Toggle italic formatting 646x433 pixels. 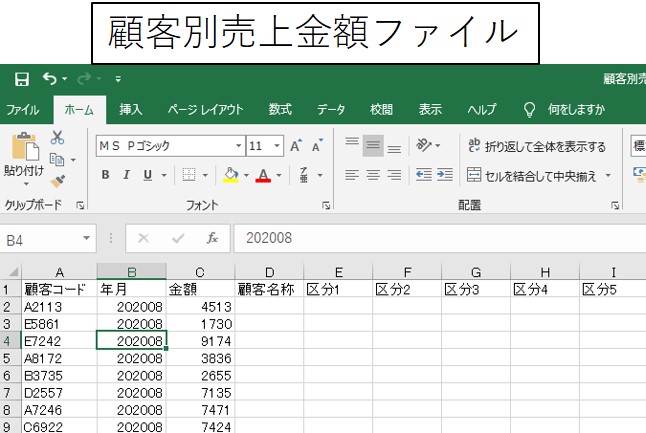tap(127, 175)
